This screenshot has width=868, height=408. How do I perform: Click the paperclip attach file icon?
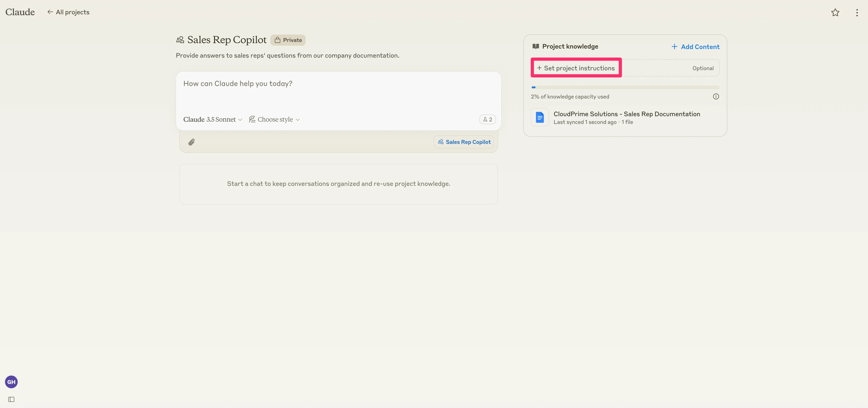tap(191, 142)
